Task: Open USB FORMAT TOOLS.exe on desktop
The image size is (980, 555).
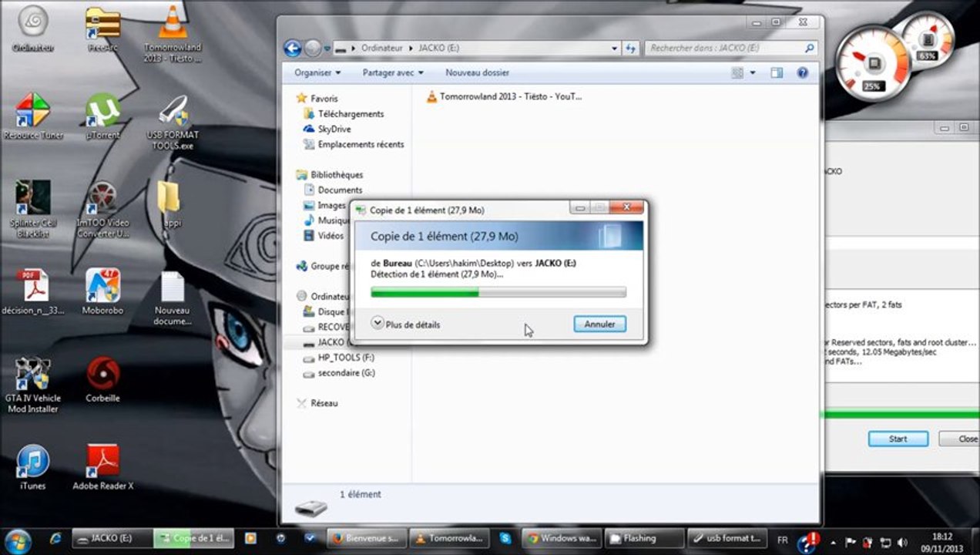Action: coord(173,121)
